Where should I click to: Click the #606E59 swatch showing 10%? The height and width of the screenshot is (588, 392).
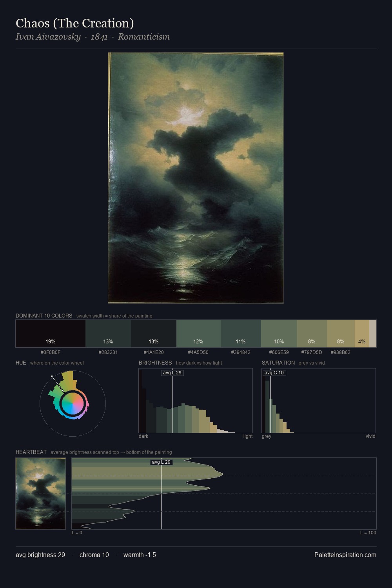coord(279,334)
